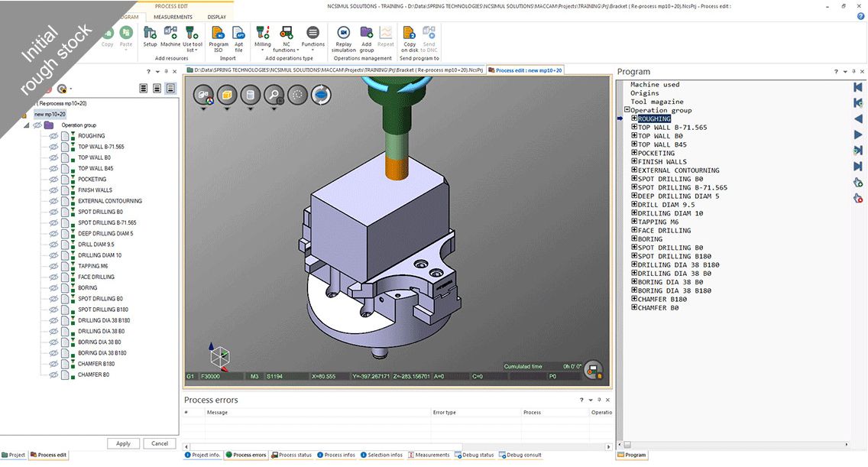Image resolution: width=868 pixels, height=467 pixels.
Task: Toggle visibility eye for TAPPING M6
Action: (x=53, y=267)
